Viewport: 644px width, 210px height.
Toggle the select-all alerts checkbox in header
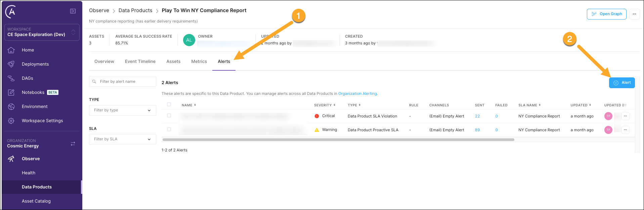169,105
